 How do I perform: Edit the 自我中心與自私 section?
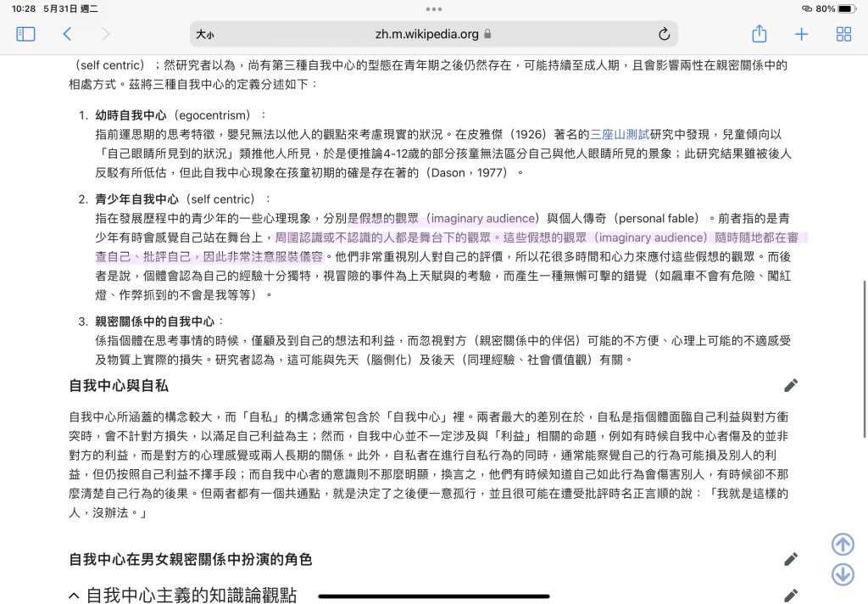[x=791, y=385]
